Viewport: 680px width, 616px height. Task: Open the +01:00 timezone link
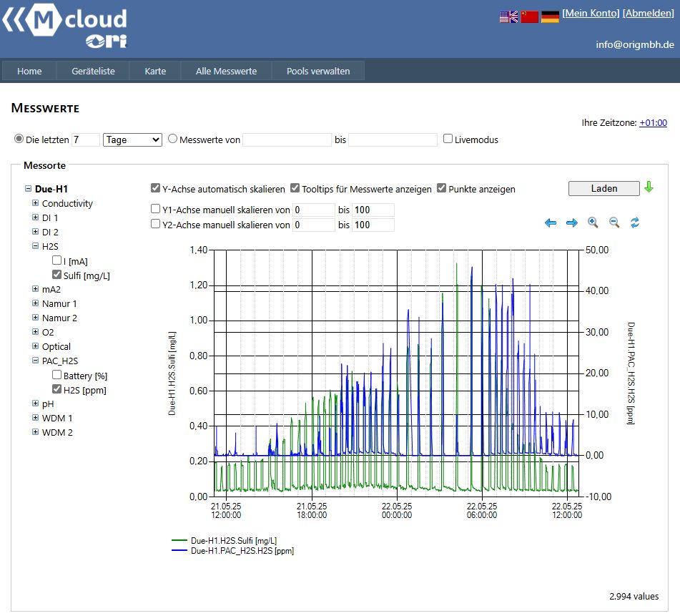coord(653,123)
